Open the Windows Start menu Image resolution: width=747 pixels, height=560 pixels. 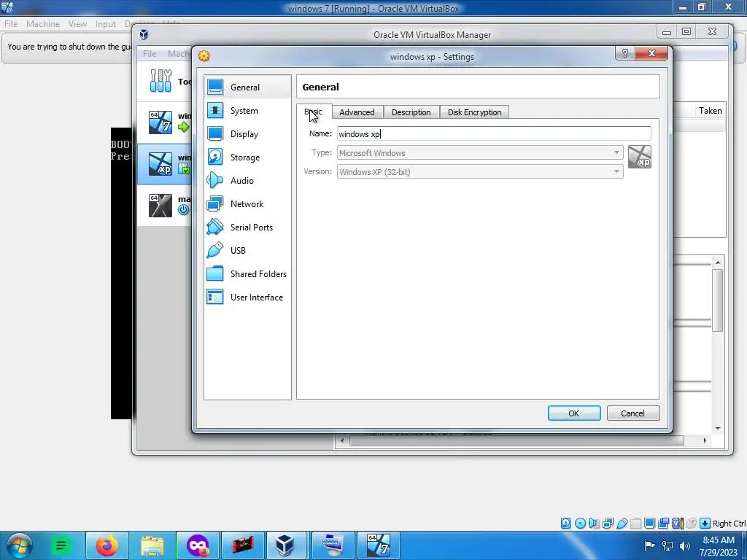click(19, 545)
